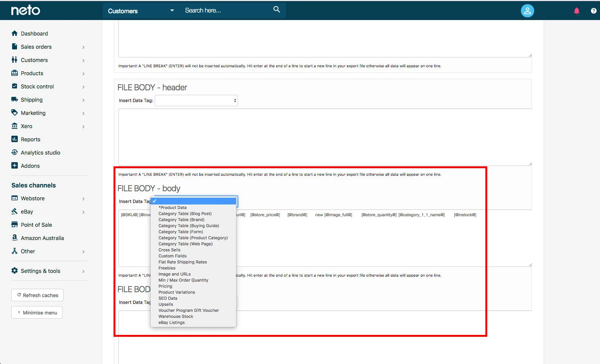The height and width of the screenshot is (364, 600).
Task: Open the Dashboard link
Action: pyautogui.click(x=34, y=34)
